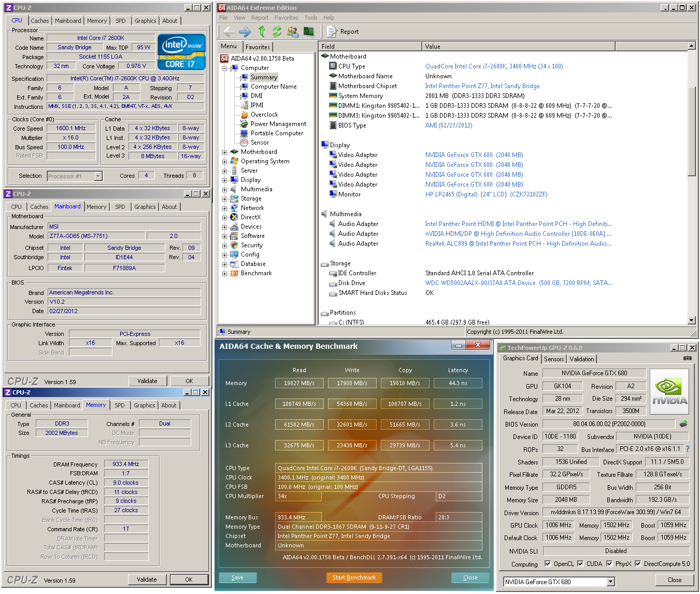Switch to the Favorites tab in AIDA64
The width and height of the screenshot is (700, 594).
(258, 47)
